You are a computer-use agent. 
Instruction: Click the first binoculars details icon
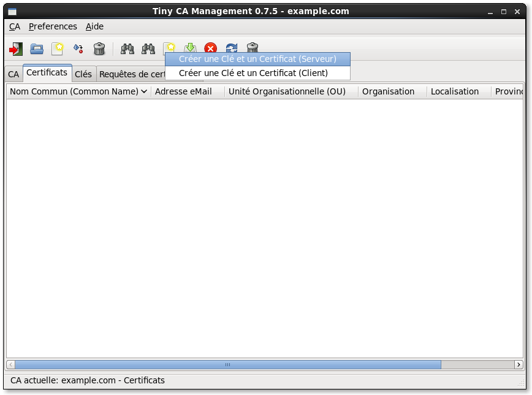tap(127, 48)
